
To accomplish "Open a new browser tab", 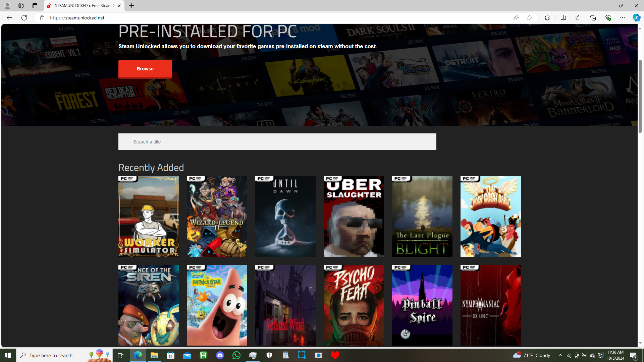I will pos(131,6).
